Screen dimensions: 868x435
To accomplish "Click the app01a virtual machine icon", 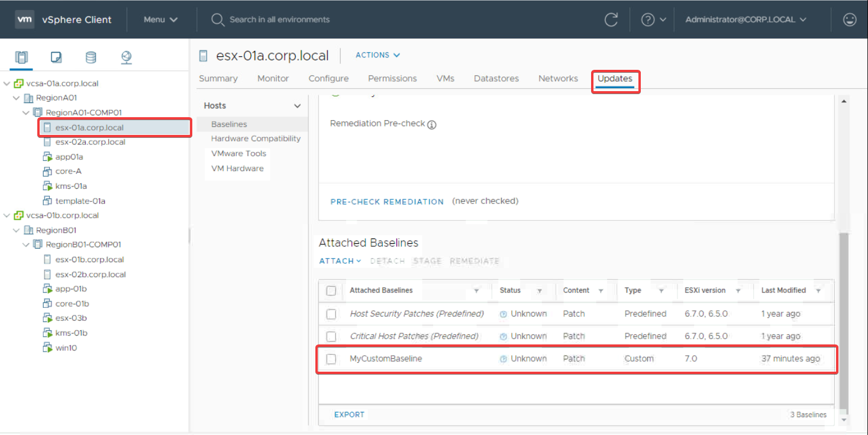I will coord(48,157).
